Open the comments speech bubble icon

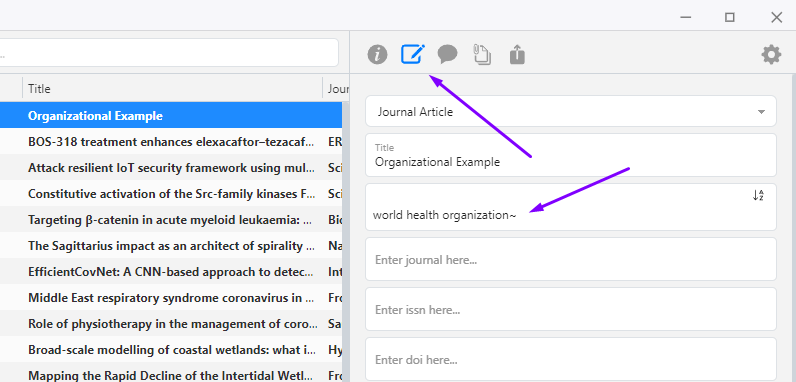pyautogui.click(x=447, y=54)
